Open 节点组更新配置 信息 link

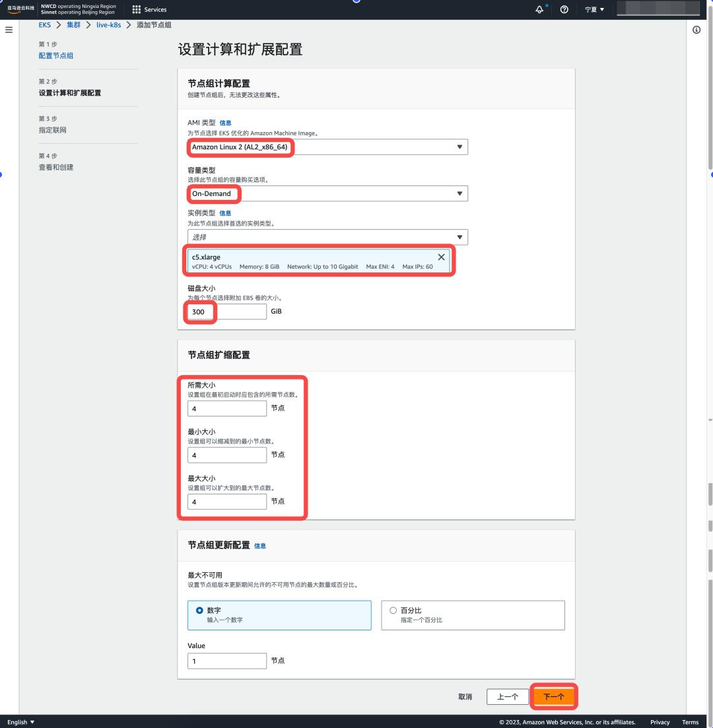(x=260, y=546)
